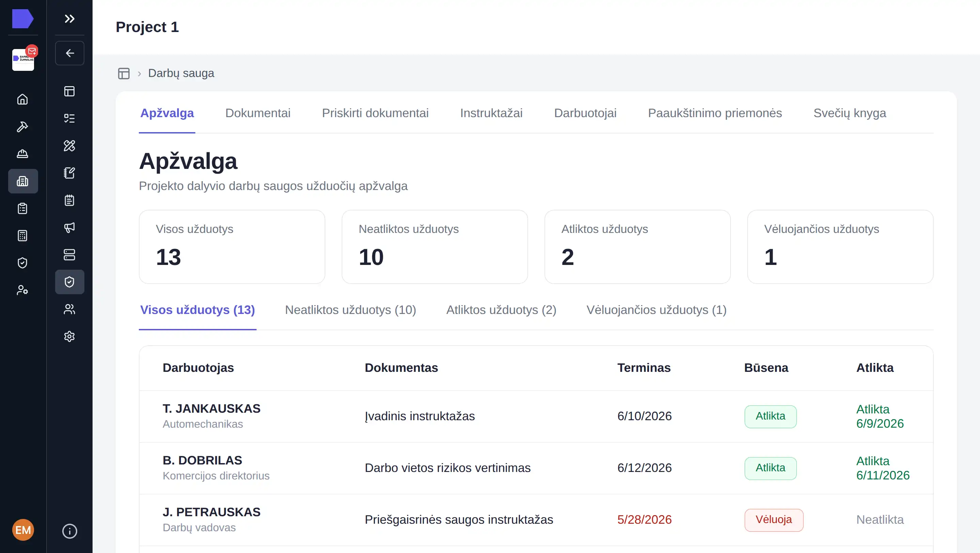Open the notebook with pen icon
The height and width of the screenshot is (553, 980).
click(70, 173)
